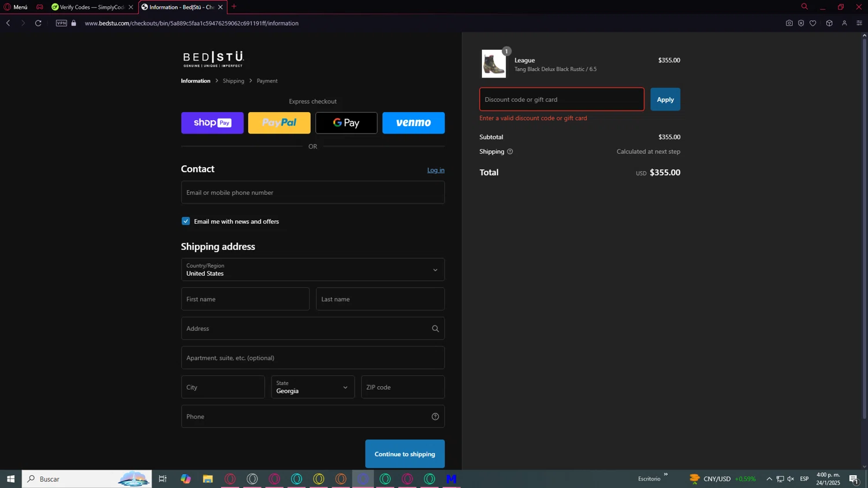Screen dimensions: 868x488
Task: Show phone number help question icon
Action: pos(435,416)
